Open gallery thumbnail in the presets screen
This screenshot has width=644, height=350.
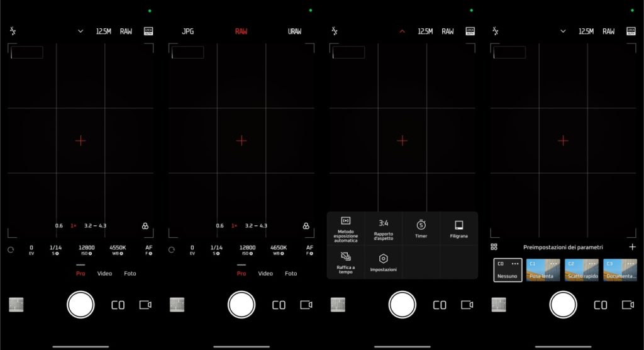point(499,305)
